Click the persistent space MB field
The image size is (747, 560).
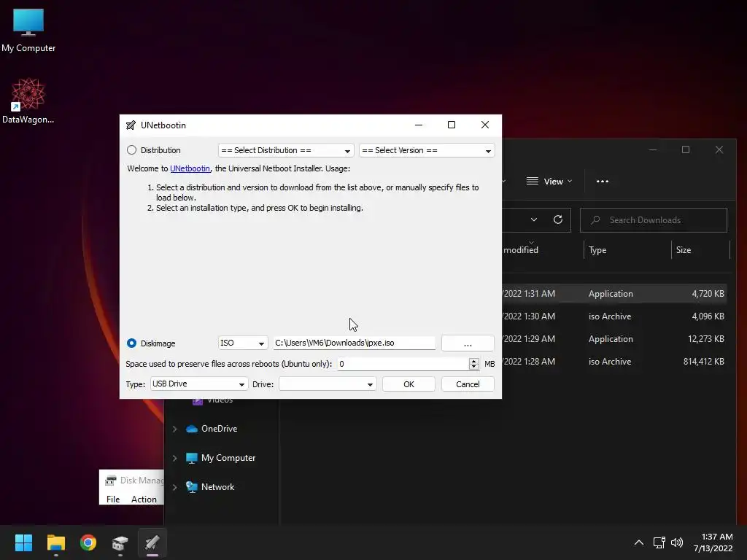tap(403, 364)
